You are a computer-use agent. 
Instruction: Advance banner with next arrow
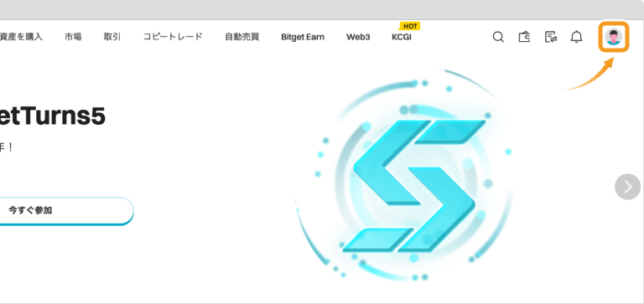pyautogui.click(x=627, y=187)
